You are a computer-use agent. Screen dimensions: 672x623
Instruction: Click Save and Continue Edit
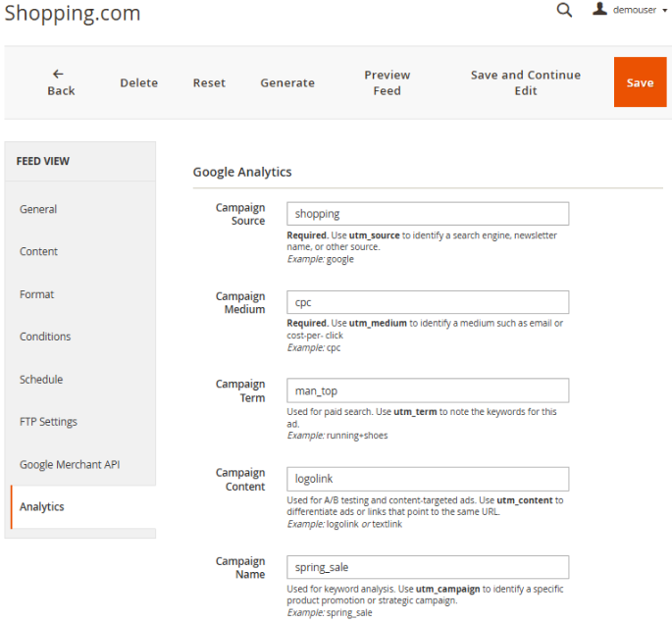coord(526,82)
